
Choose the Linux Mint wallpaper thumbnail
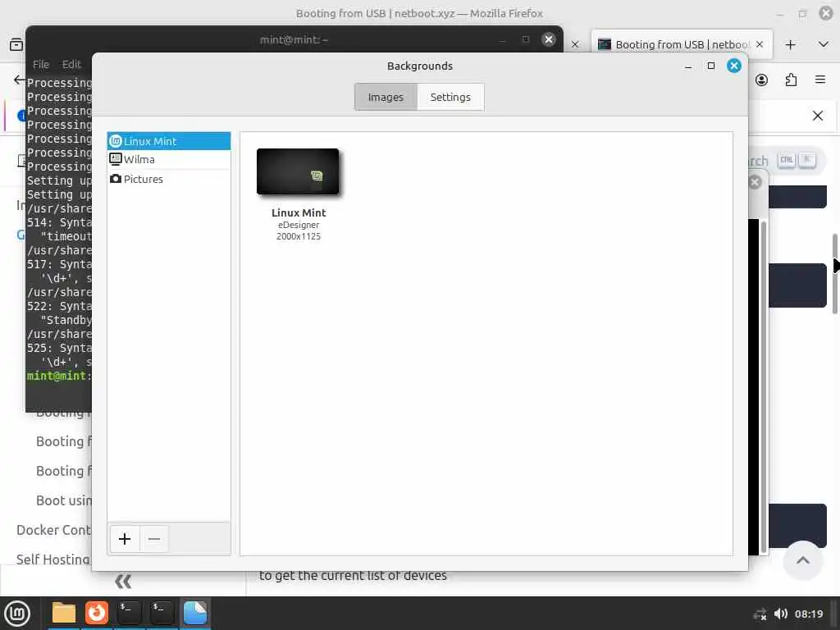[298, 171]
